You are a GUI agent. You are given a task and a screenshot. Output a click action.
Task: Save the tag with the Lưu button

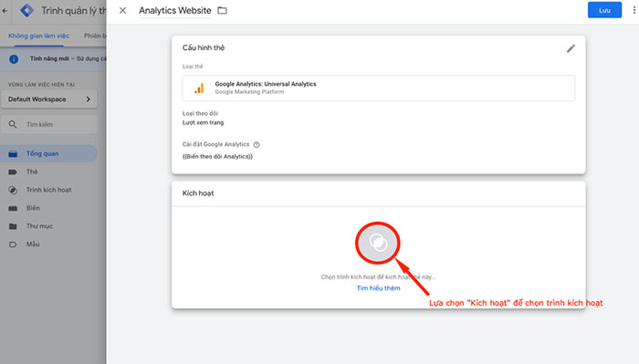click(x=604, y=10)
